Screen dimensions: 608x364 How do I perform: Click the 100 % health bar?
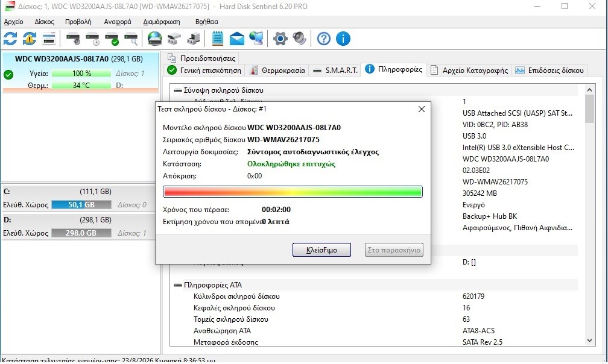click(x=81, y=73)
